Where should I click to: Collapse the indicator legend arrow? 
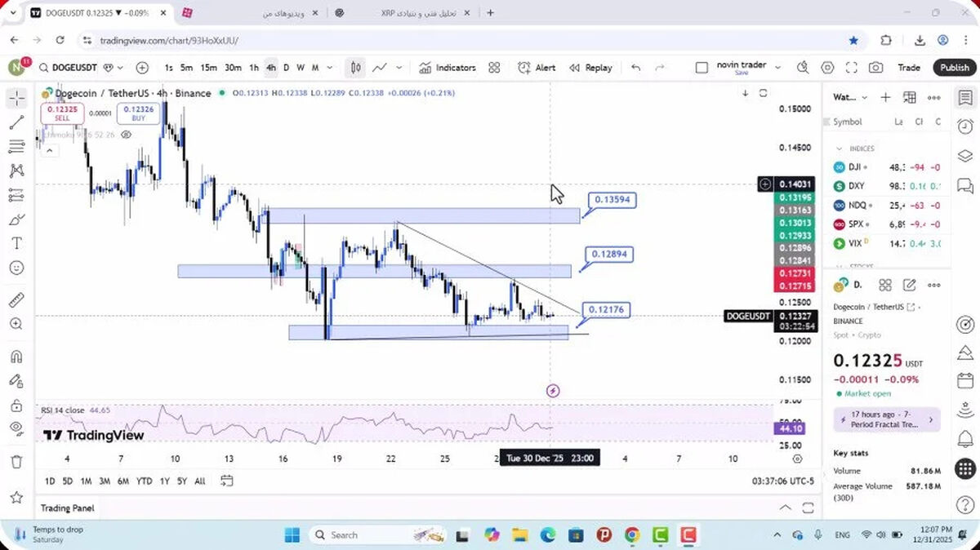49,150
